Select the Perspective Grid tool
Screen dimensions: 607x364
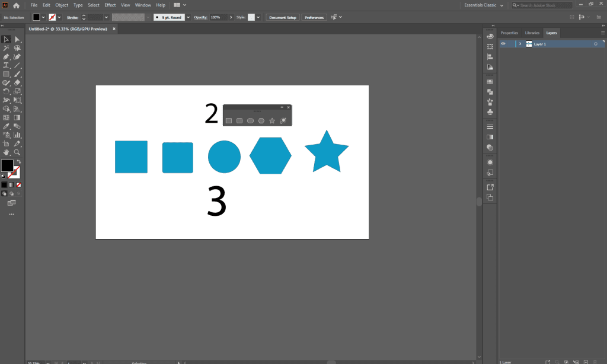17,109
